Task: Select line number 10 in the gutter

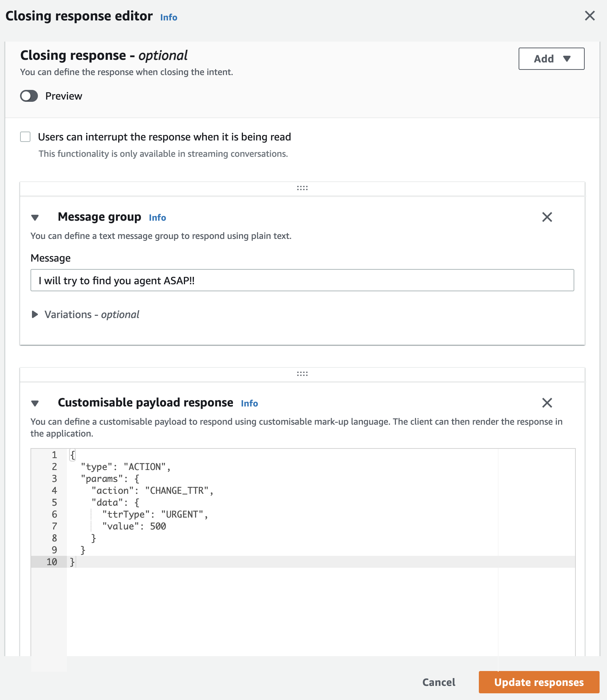Action: pyautogui.click(x=52, y=562)
